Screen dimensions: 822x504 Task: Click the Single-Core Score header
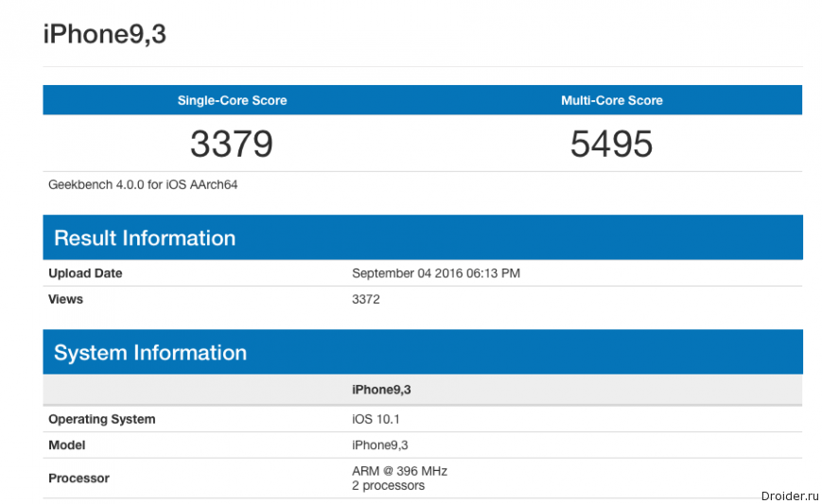(233, 100)
